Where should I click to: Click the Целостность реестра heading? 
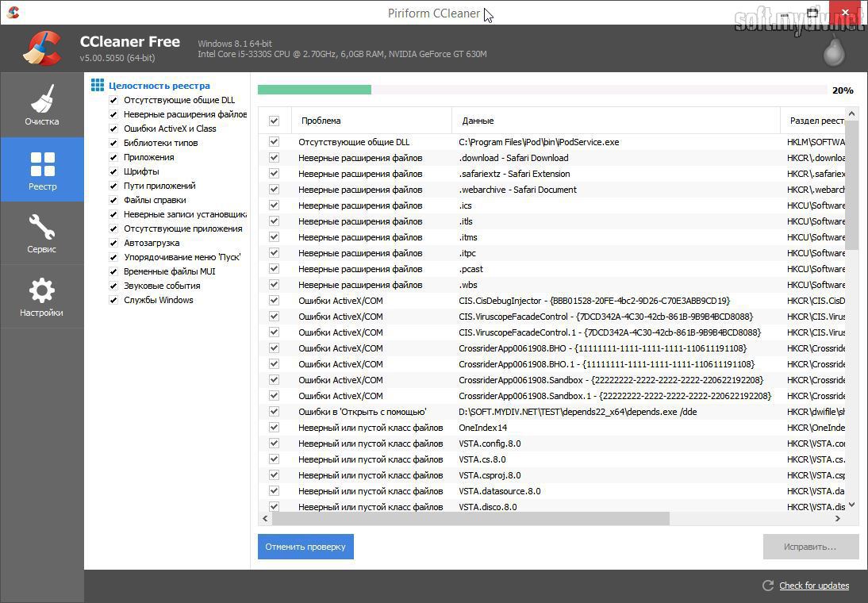(x=159, y=85)
